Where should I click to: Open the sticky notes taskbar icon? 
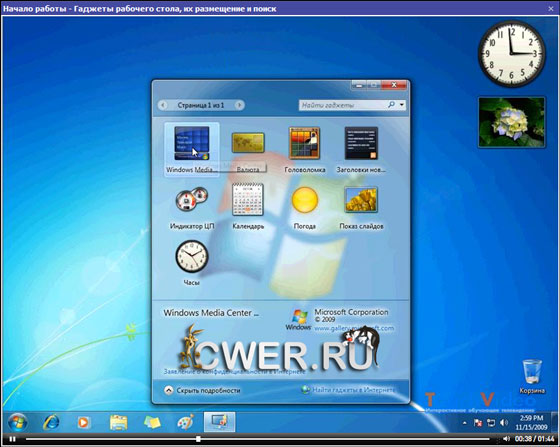click(x=152, y=423)
